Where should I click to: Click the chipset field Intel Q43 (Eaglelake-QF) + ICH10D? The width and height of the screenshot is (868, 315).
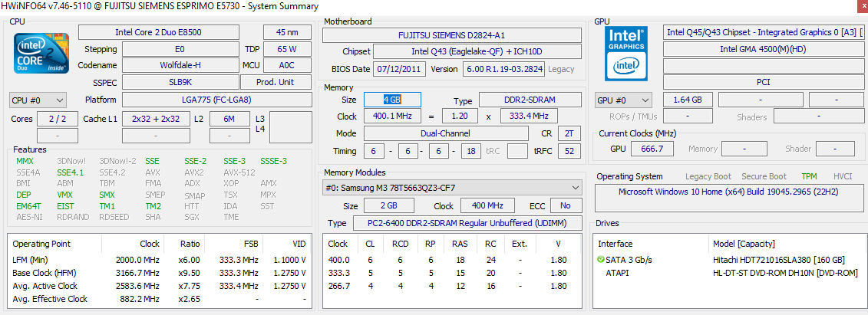click(477, 52)
